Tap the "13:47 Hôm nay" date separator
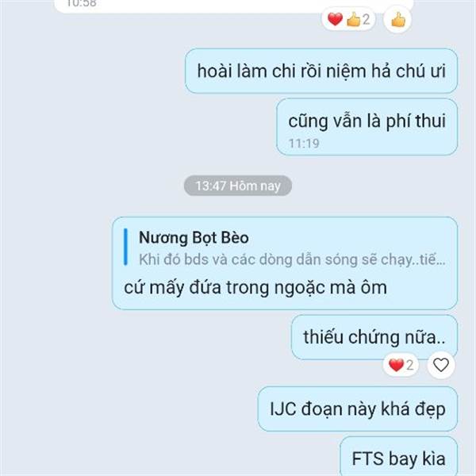This screenshot has height=476, width=476. click(x=238, y=186)
